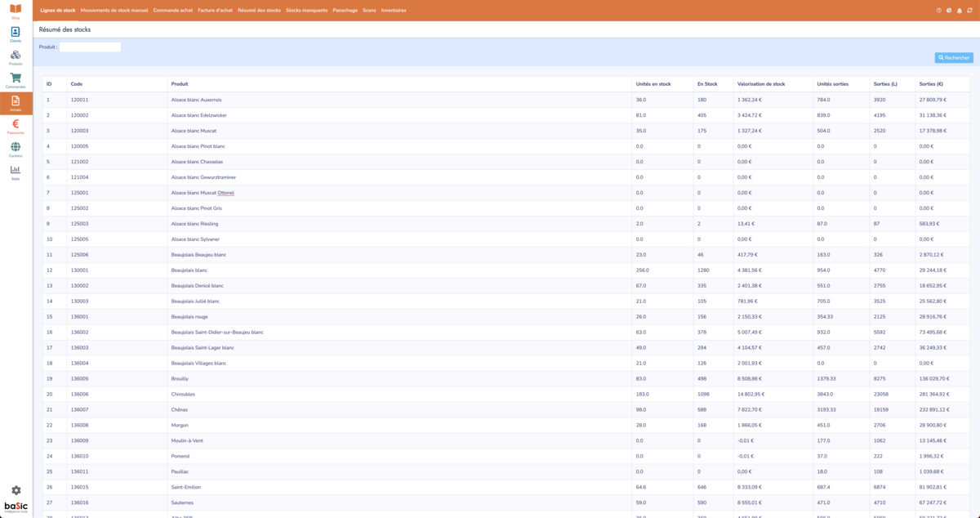Open settings gear at sidebar bottom
This screenshot has height=518, width=980.
pos(16,490)
